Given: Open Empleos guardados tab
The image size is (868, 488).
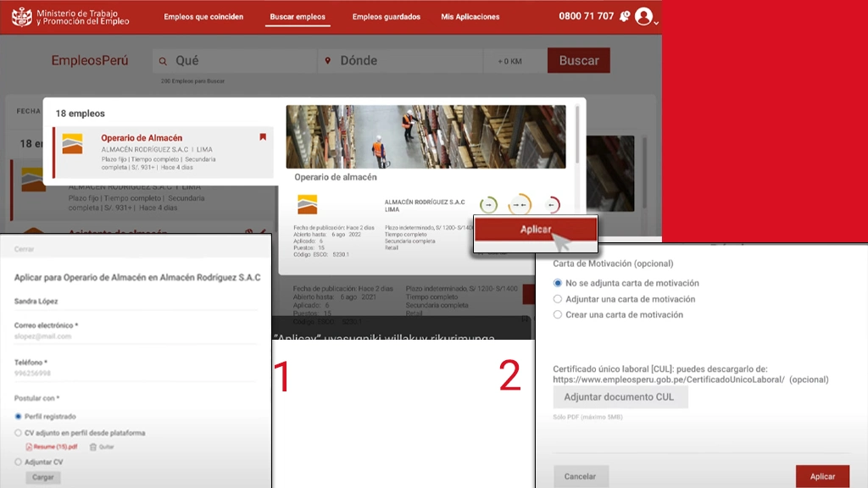Looking at the screenshot, I should (x=387, y=17).
